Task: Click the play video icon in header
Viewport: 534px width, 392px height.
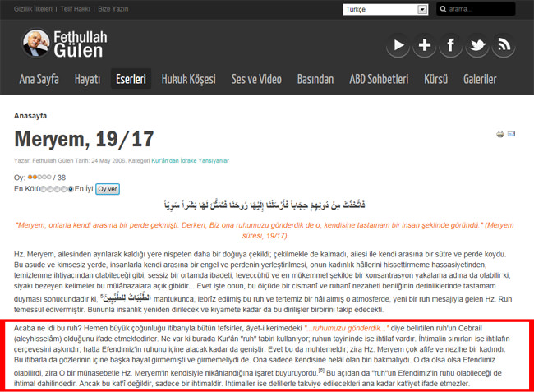Action: pos(398,45)
